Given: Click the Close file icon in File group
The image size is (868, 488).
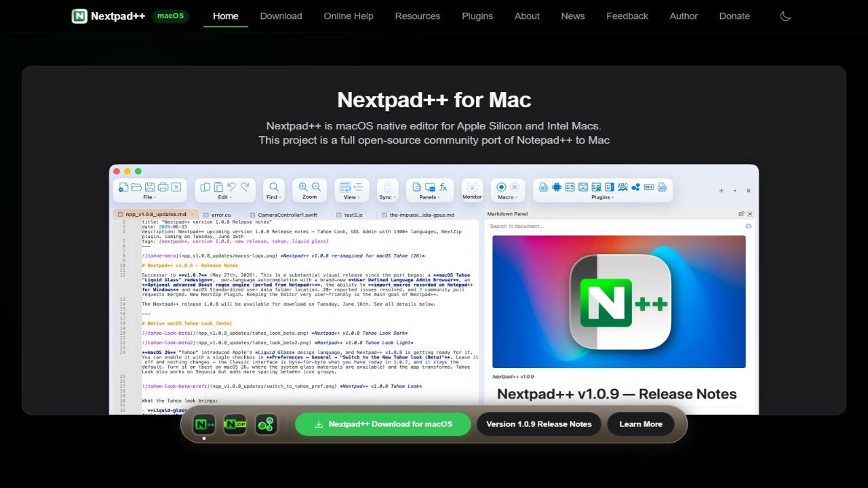Looking at the screenshot, I should (x=176, y=187).
